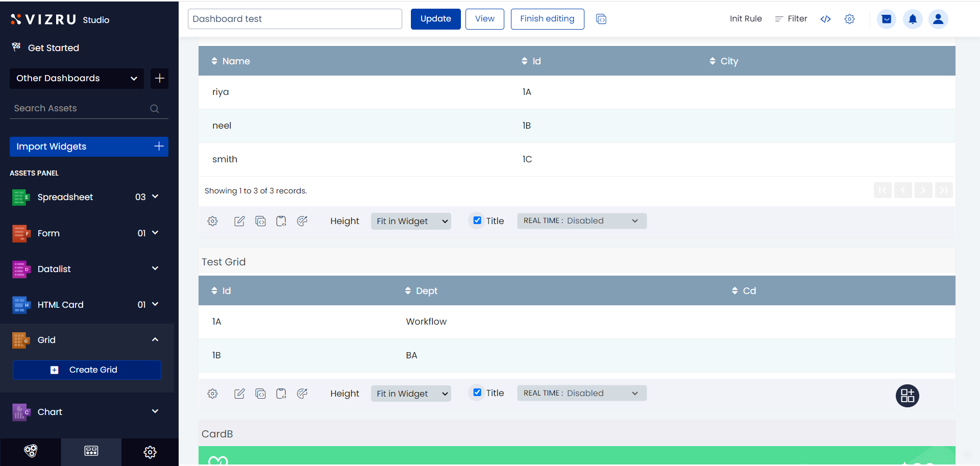Screen dimensions: 980x466
Task: Click the floating add-widget grid button
Action: pyautogui.click(x=907, y=396)
